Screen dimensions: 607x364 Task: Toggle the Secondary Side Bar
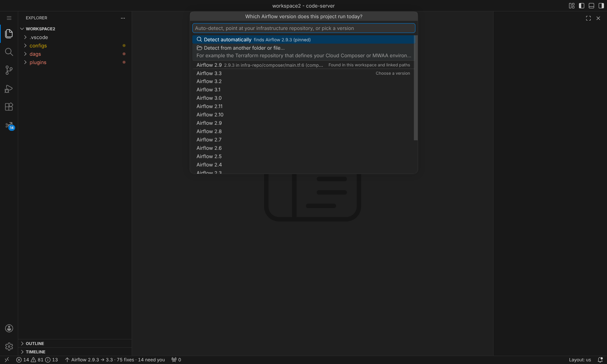point(601,6)
